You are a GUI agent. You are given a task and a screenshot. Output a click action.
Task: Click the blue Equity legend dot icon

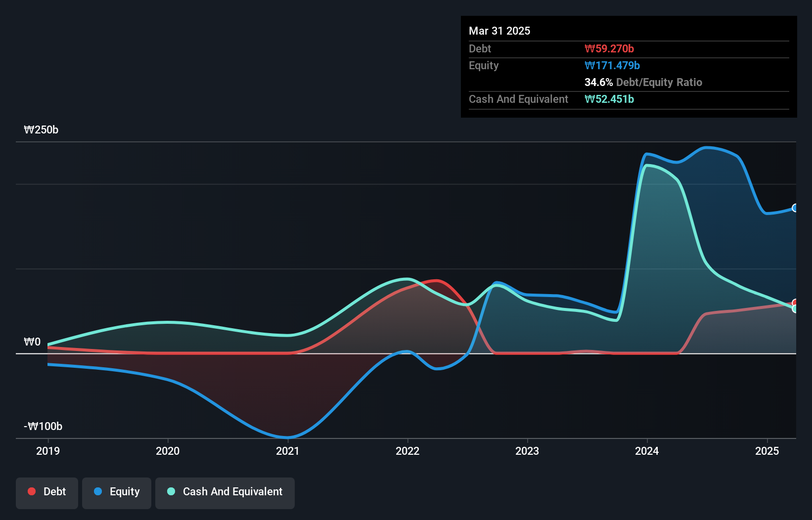pyautogui.click(x=99, y=492)
